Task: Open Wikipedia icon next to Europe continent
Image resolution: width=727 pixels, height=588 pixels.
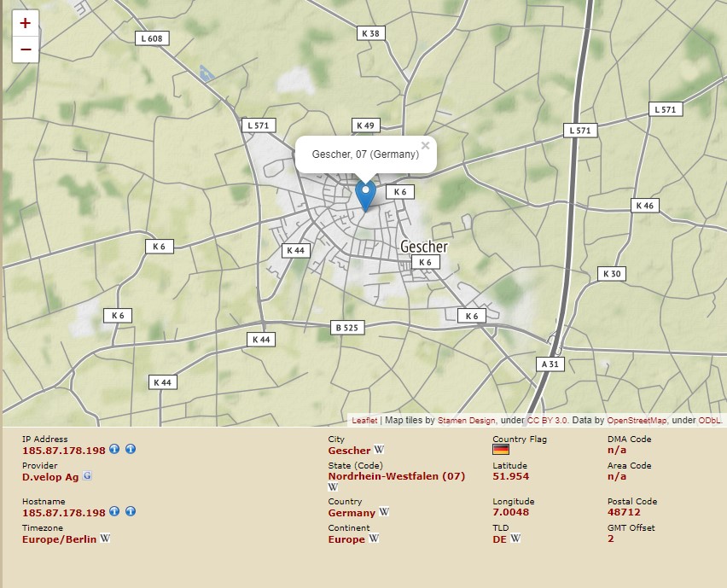Action: (x=374, y=539)
